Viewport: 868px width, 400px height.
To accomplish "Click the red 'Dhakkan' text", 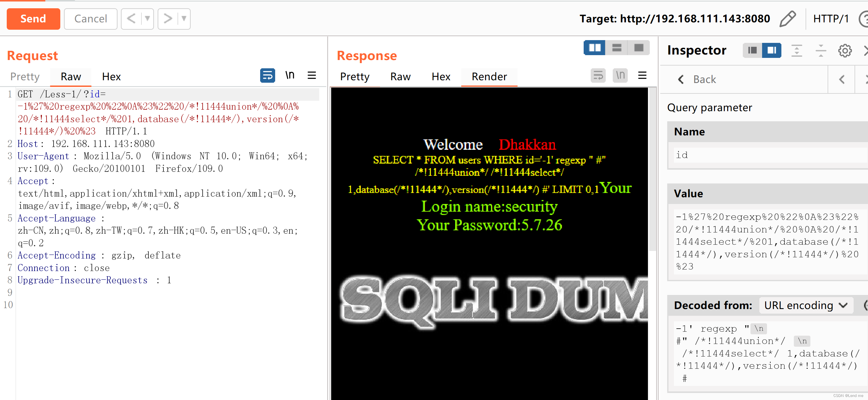I will [527, 145].
